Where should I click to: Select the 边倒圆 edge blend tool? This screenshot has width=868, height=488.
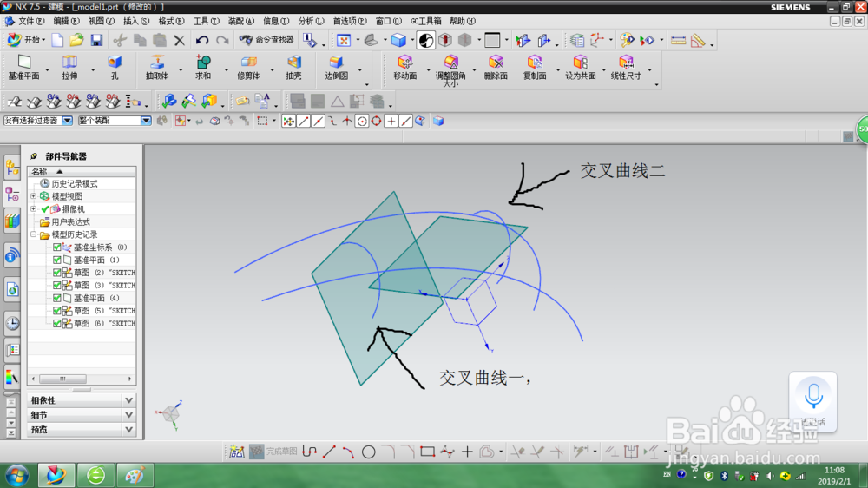pos(336,68)
